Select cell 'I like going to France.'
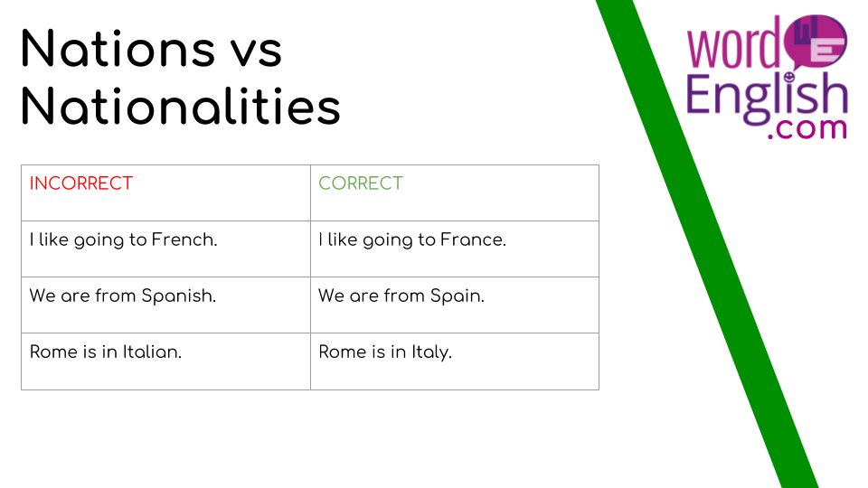Image resolution: width=868 pixels, height=488 pixels. click(x=455, y=249)
